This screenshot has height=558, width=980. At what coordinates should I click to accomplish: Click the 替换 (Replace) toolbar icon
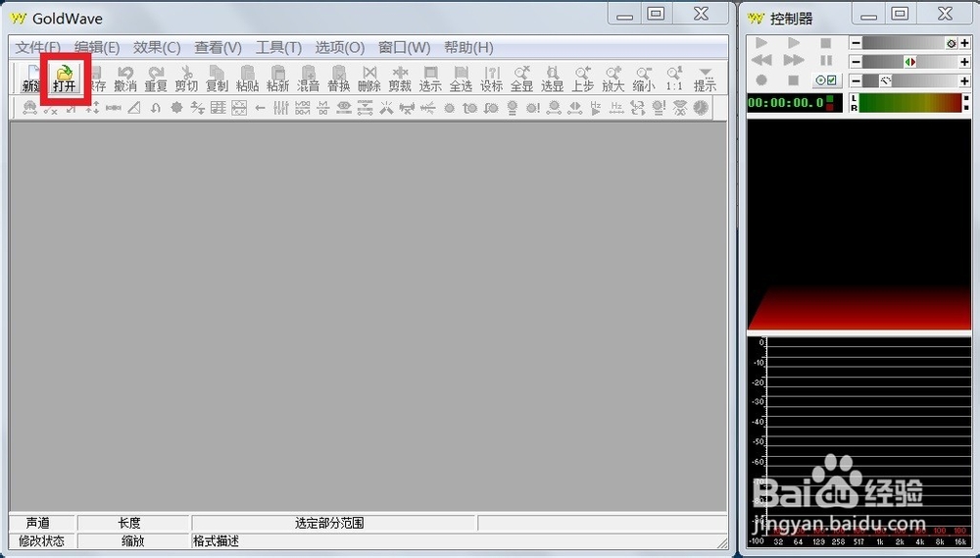[x=339, y=78]
